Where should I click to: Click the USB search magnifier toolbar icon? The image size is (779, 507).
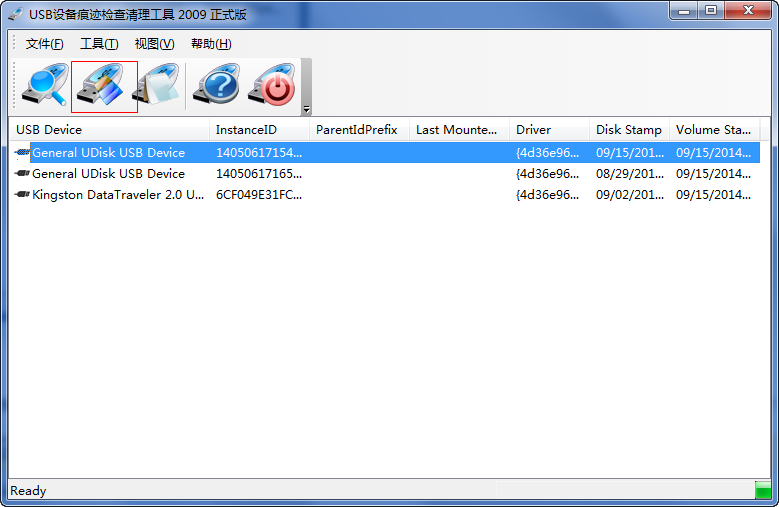pyautogui.click(x=45, y=85)
